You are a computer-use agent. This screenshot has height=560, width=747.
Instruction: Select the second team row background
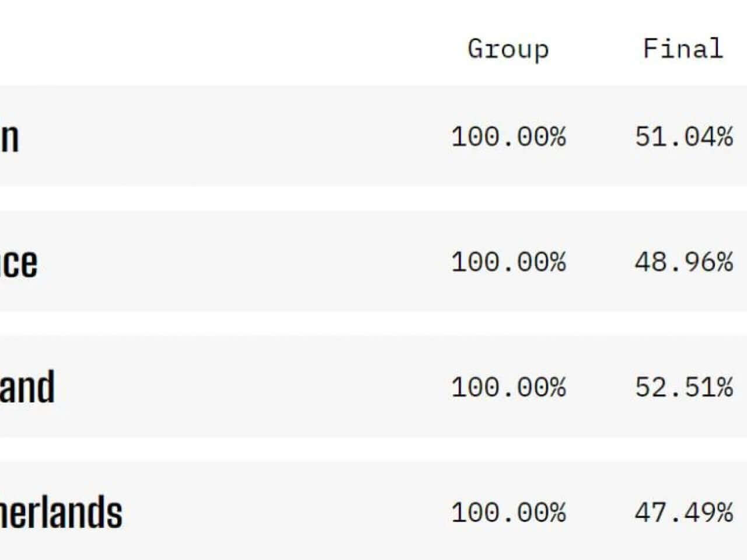373,261
